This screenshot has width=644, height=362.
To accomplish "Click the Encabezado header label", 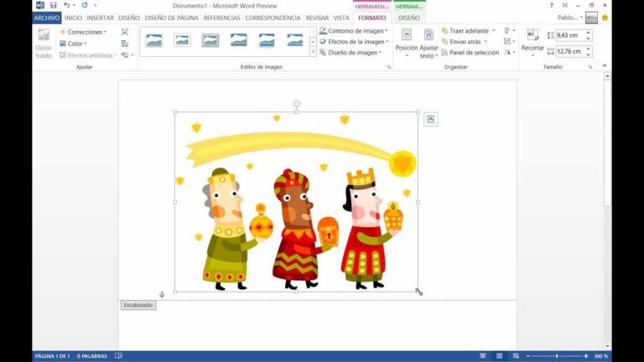I will [138, 305].
